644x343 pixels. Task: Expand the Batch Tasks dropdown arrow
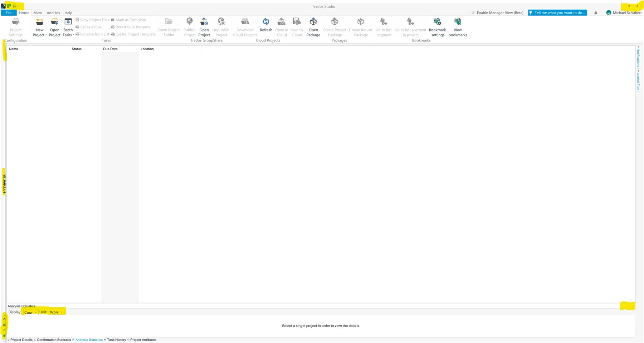click(73, 35)
